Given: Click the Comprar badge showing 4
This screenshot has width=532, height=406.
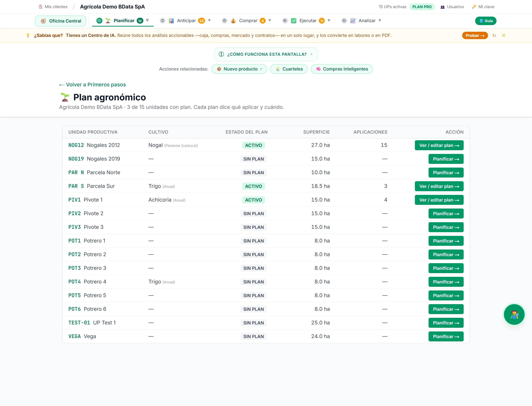Looking at the screenshot, I should tap(262, 21).
